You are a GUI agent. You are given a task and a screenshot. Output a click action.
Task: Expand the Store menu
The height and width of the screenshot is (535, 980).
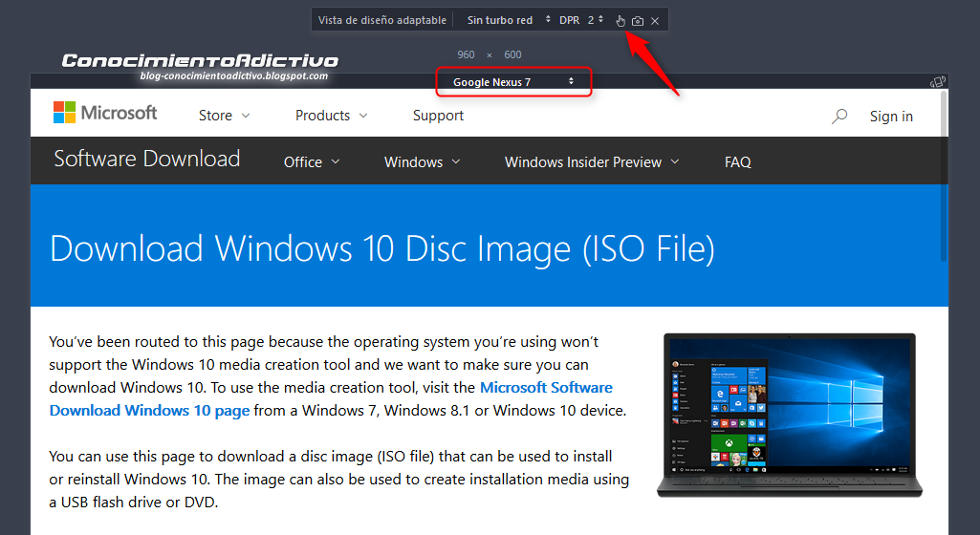(x=225, y=116)
